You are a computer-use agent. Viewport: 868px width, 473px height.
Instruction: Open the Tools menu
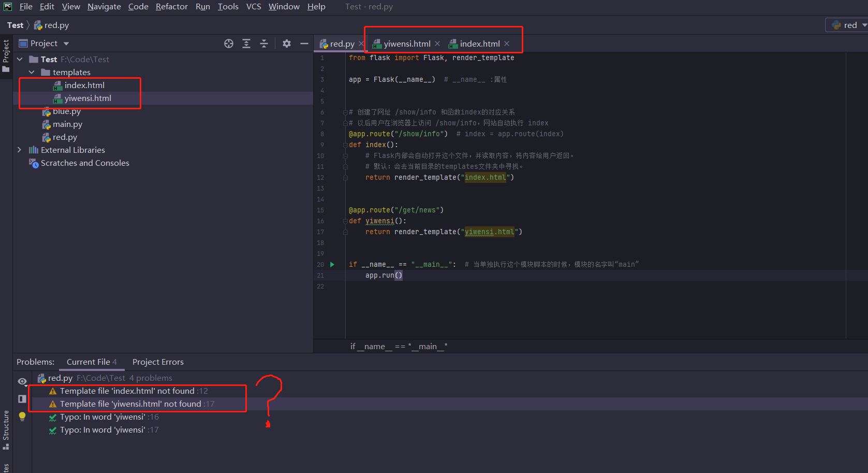click(x=228, y=7)
